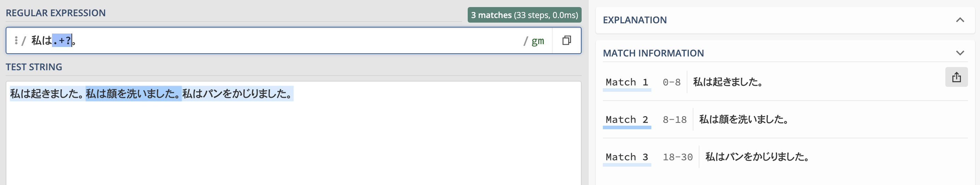This screenshot has height=185, width=980.
Task: Select the Match 1 label
Action: (x=627, y=82)
